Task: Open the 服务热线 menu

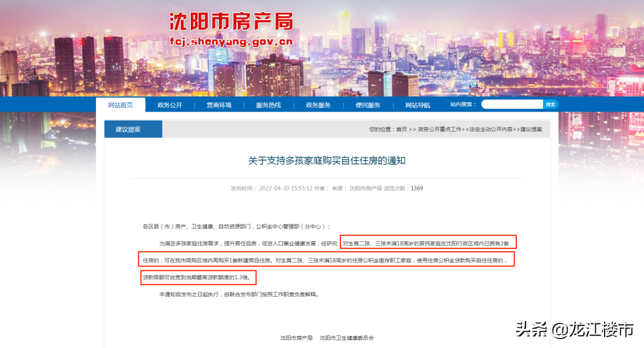Action: click(270, 104)
